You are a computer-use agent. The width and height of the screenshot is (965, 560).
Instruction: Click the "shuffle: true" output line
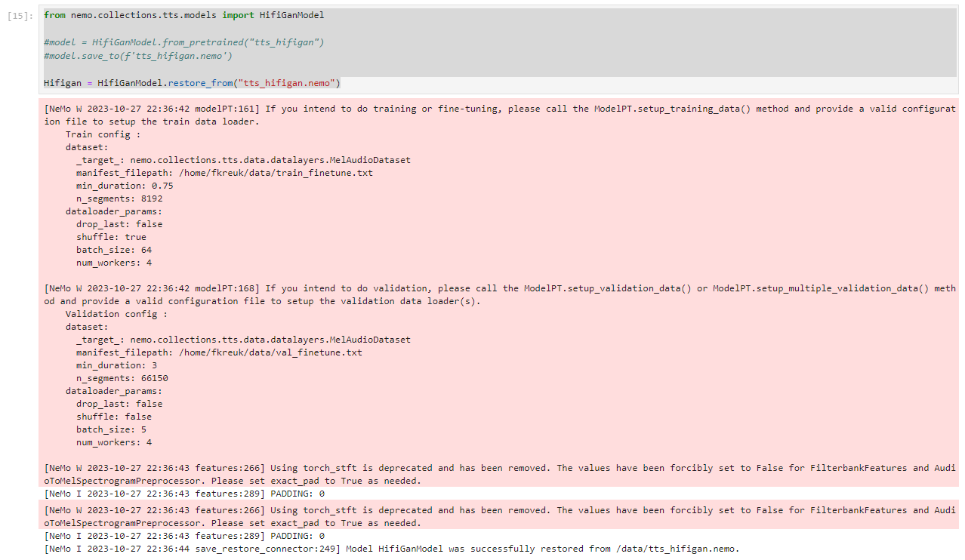pos(111,237)
